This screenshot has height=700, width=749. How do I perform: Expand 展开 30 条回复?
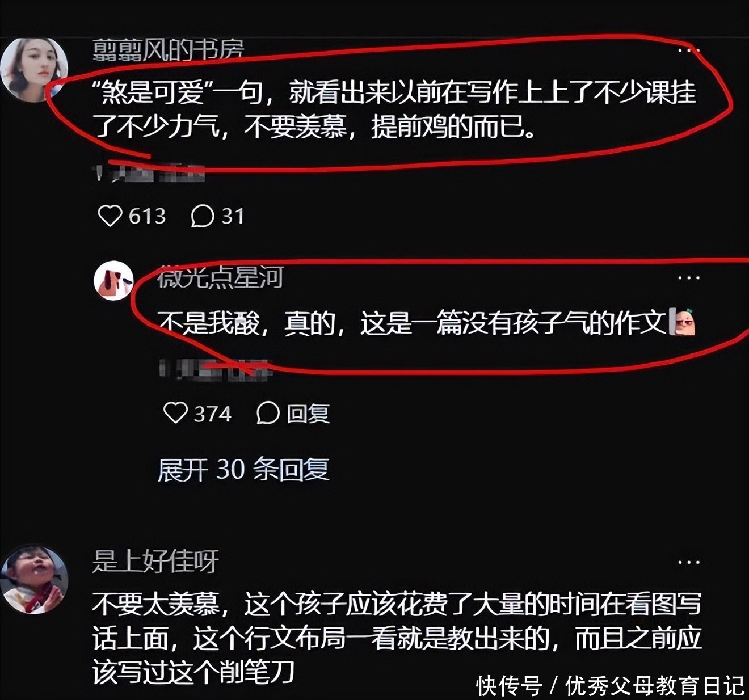click(x=243, y=470)
